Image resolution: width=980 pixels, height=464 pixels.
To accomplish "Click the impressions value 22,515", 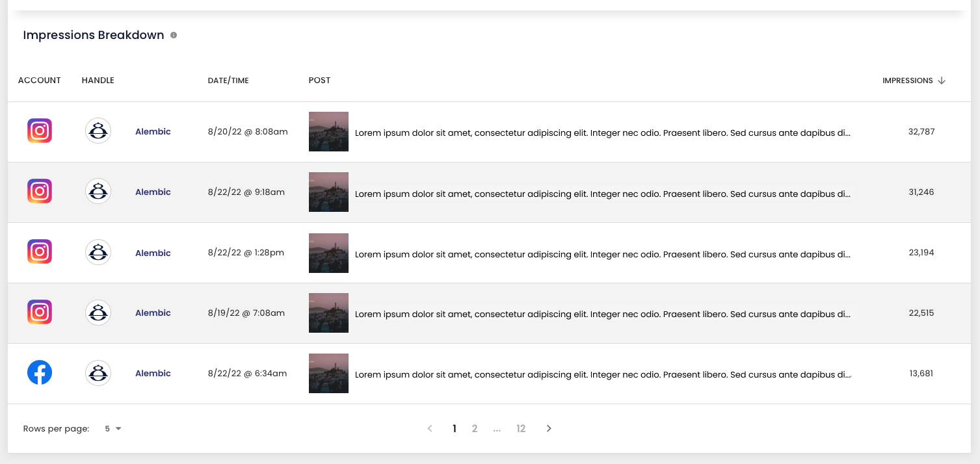I will point(921,313).
